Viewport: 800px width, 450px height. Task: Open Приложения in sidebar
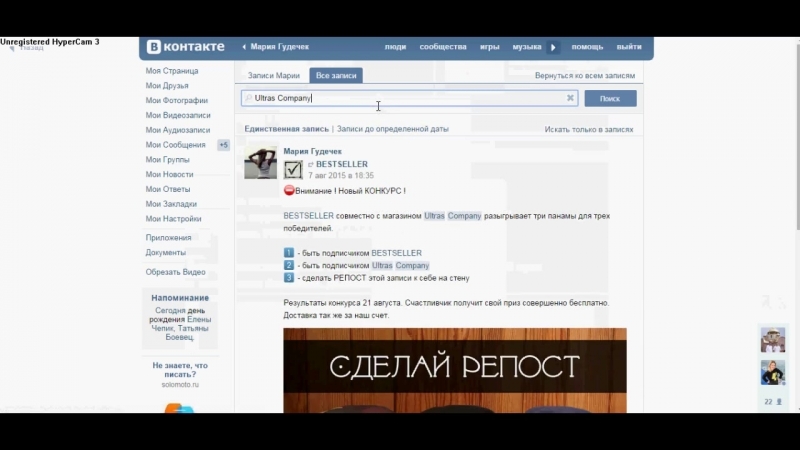pos(168,238)
